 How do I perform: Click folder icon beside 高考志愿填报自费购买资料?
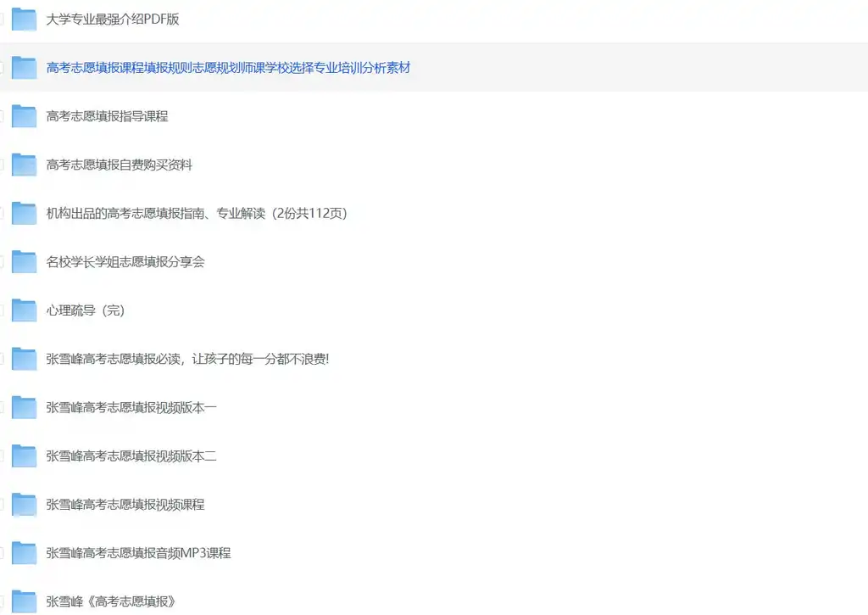(x=25, y=165)
